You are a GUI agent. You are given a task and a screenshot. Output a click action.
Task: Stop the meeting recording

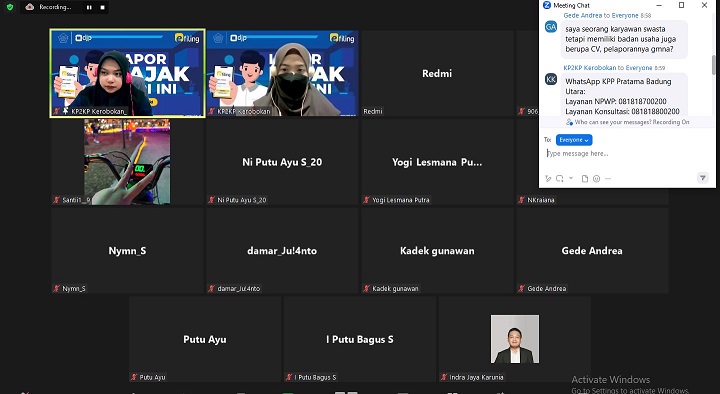(102, 7)
